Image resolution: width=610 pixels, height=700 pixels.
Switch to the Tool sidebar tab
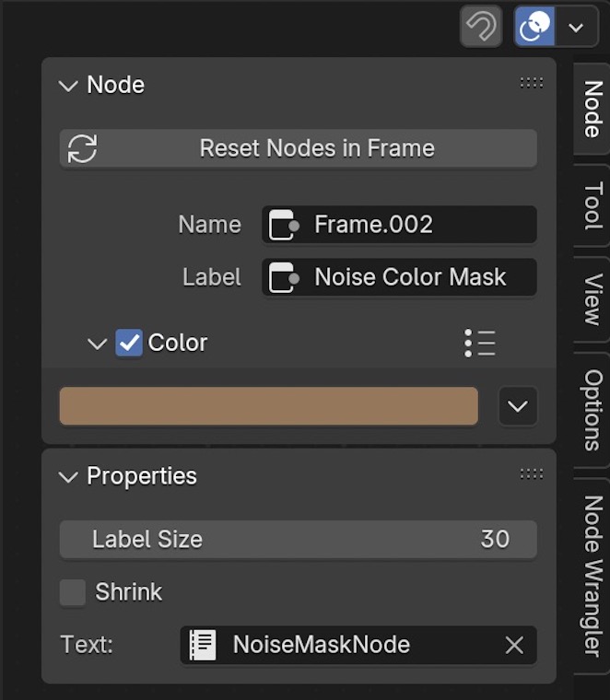coord(592,205)
